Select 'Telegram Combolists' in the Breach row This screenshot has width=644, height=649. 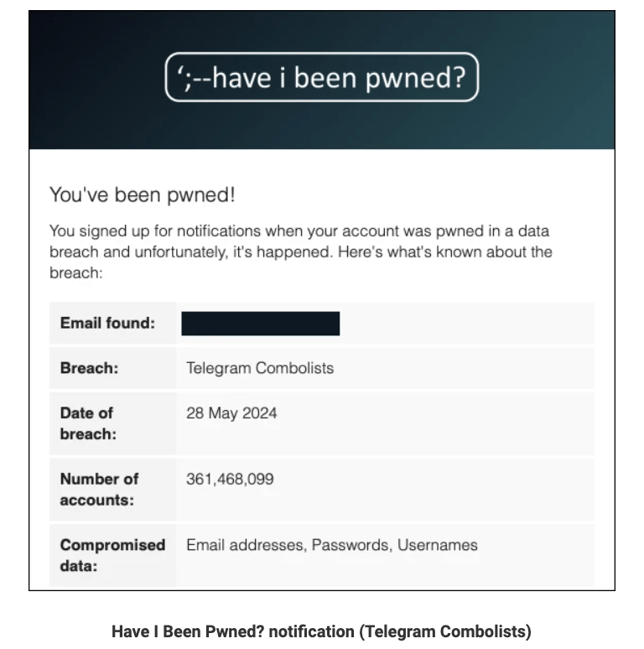259,368
